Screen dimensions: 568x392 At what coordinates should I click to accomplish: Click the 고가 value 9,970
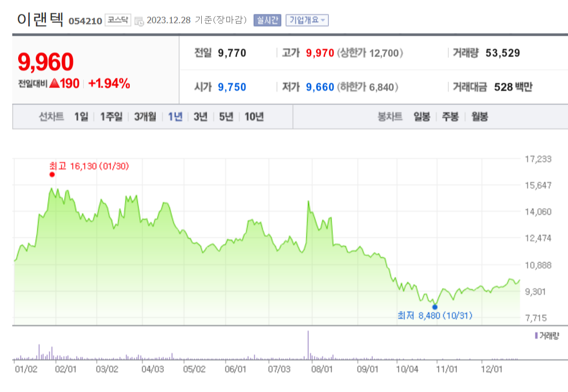320,53
